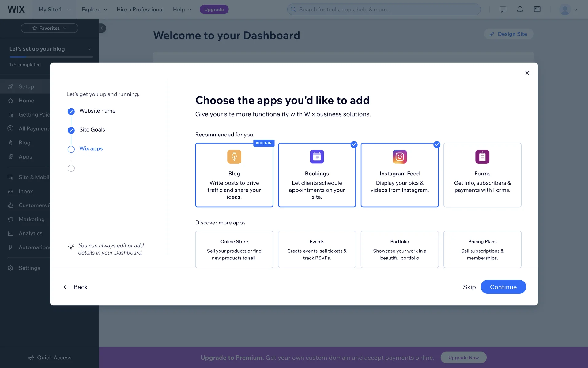Image resolution: width=588 pixels, height=368 pixels.
Task: Click the Skip link
Action: 469,287
